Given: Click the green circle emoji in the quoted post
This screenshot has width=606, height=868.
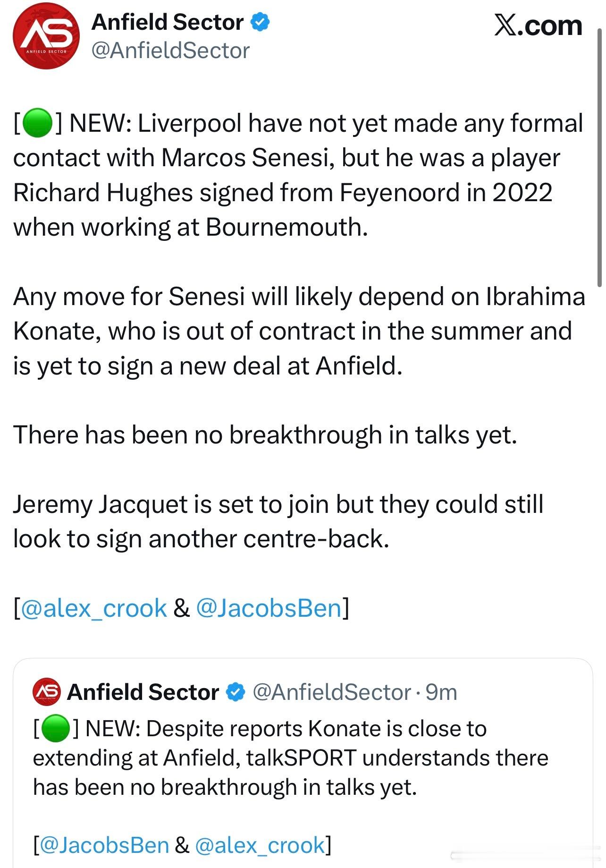Looking at the screenshot, I should 56,729.
